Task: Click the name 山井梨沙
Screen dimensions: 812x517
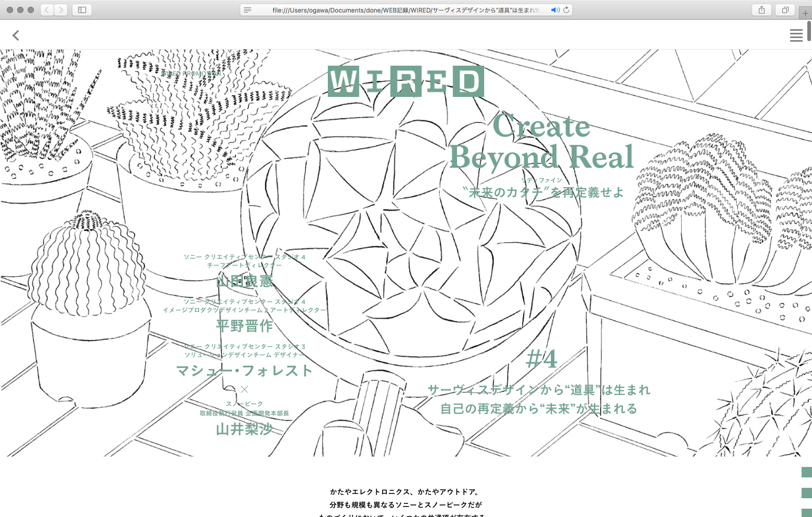Action: tap(244, 429)
